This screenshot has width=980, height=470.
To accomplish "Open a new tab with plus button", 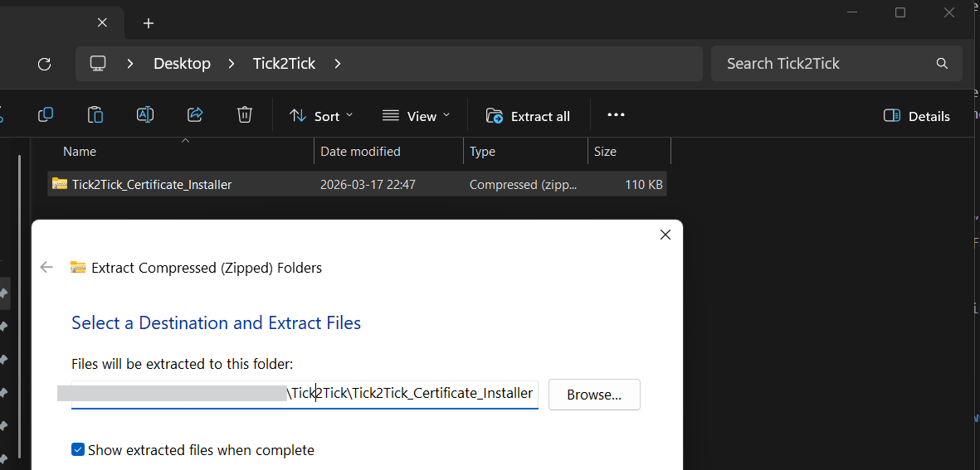I will click(x=149, y=23).
